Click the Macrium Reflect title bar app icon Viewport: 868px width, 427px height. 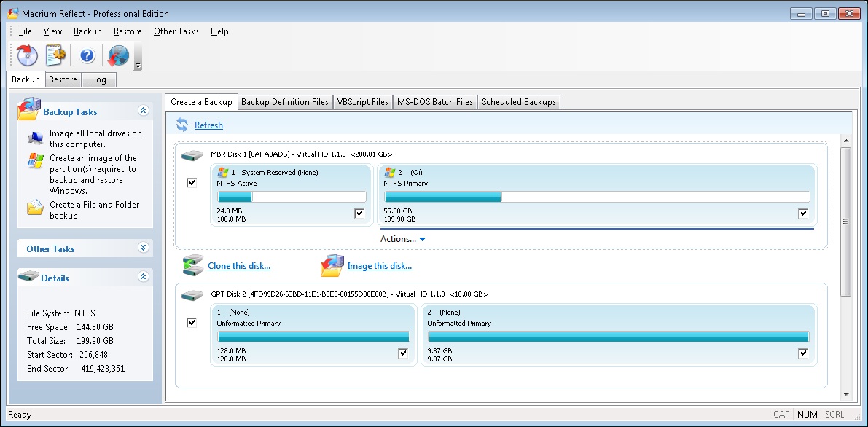point(12,13)
